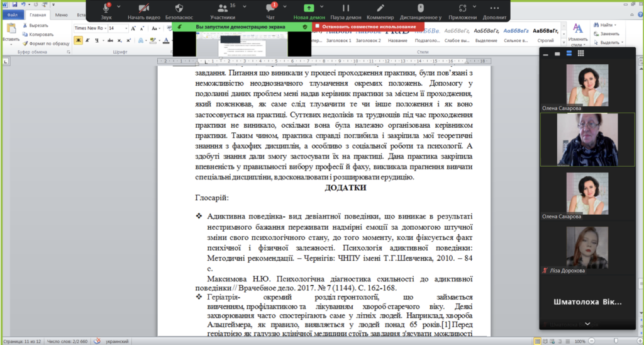Viewport: 644px width, 345px height.
Task: Open Zoom Безопасность shield menu
Action: coord(179,11)
